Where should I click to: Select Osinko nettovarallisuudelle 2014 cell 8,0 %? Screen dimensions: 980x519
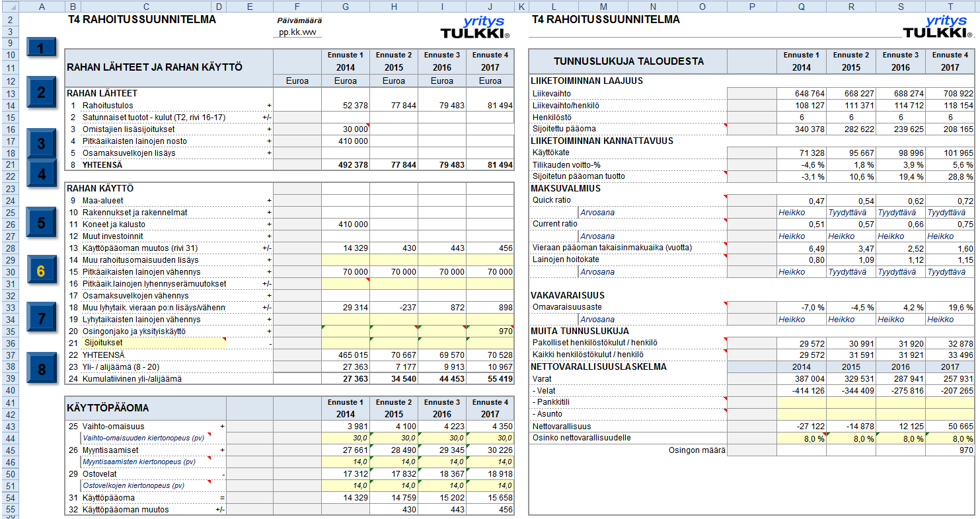pos(802,438)
